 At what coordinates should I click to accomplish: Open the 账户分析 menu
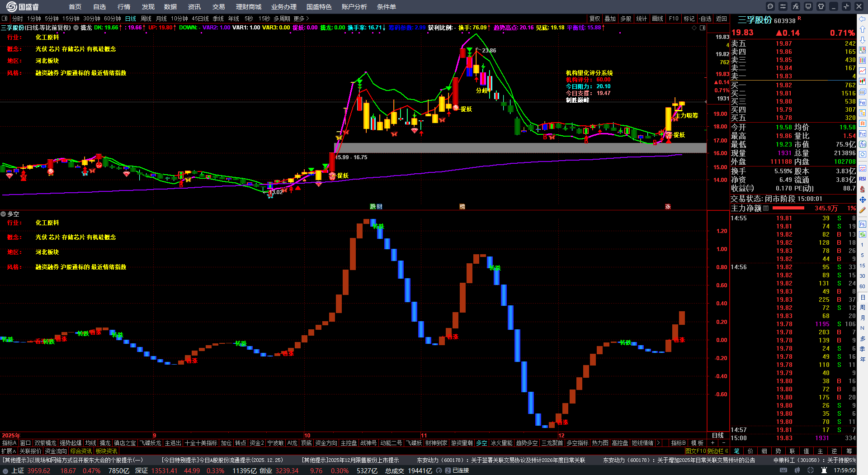pos(354,7)
